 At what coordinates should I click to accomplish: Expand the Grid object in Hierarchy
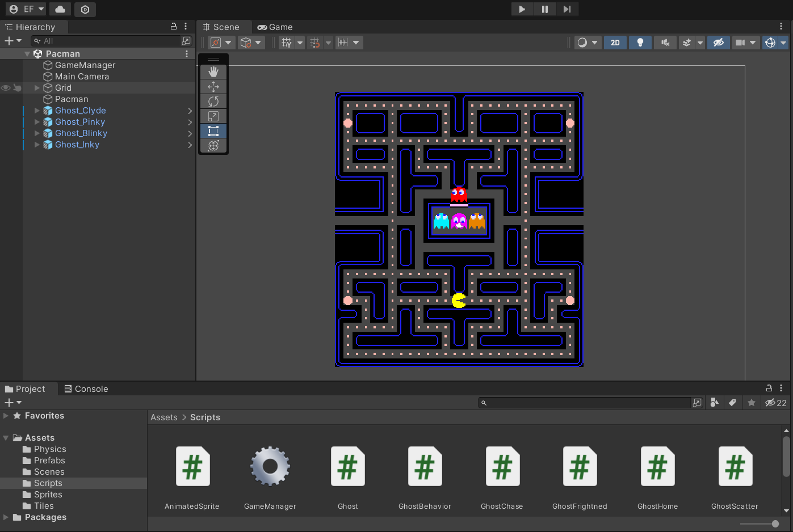point(37,88)
